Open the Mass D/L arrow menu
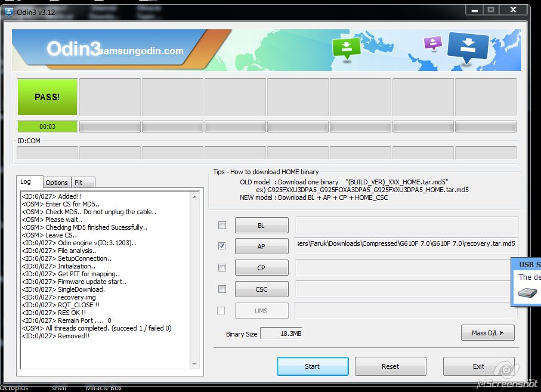The height and width of the screenshot is (392, 541). coord(487,333)
